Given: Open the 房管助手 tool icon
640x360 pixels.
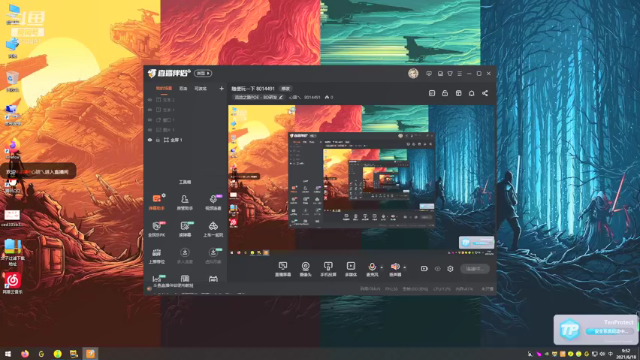Looking at the screenshot, I should [184, 202].
